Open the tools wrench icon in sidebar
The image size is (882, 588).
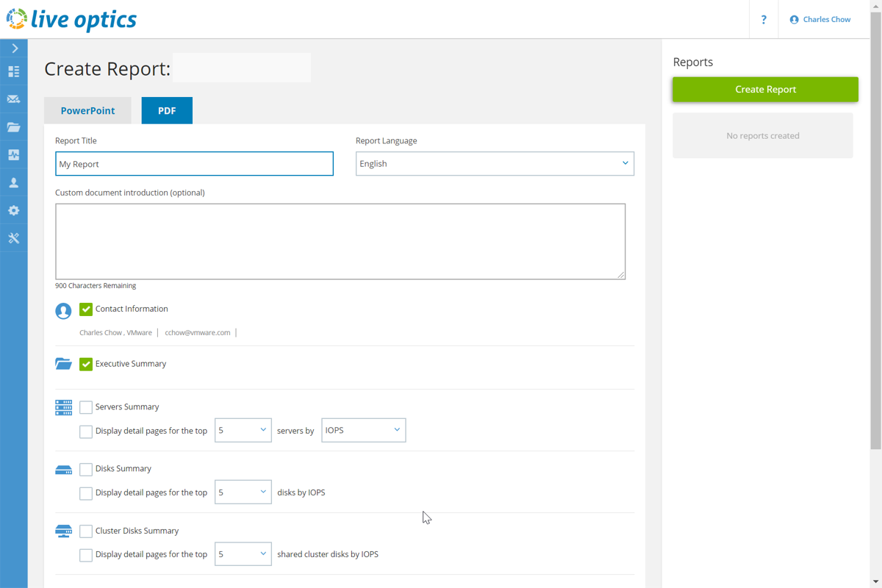[14, 238]
